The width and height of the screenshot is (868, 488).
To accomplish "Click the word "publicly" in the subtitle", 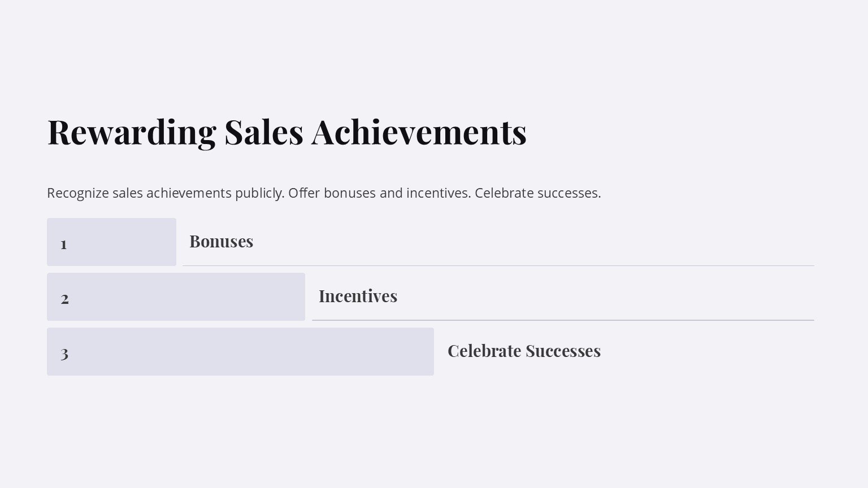I will pyautogui.click(x=259, y=193).
